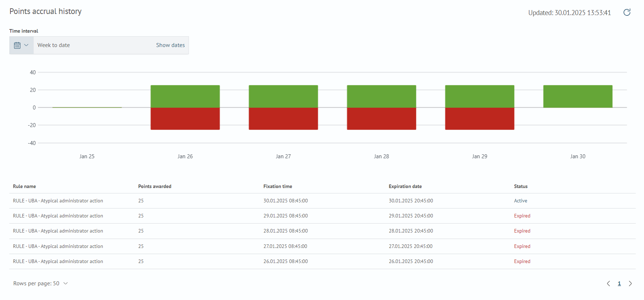The image size is (644, 300).
Task: Click the Status column header
Action: click(520, 186)
